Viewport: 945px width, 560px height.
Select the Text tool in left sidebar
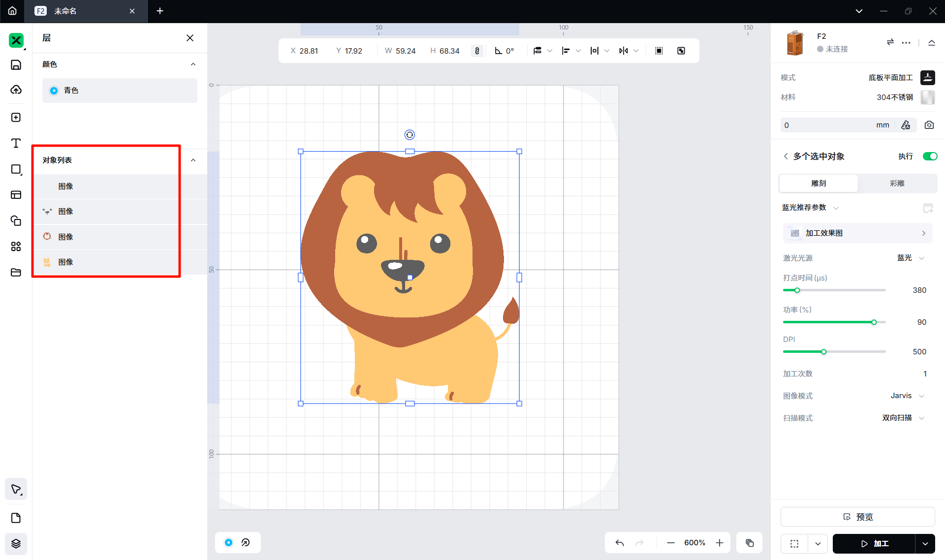[16, 143]
